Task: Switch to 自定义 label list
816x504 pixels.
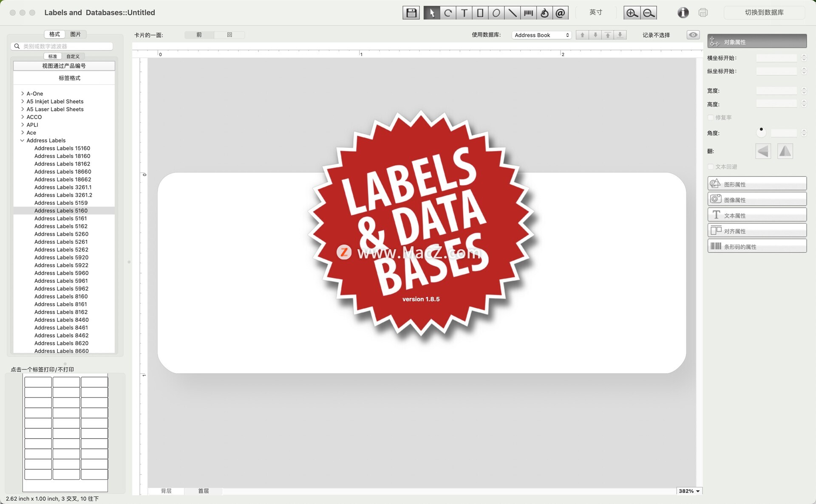Action: tap(73, 56)
